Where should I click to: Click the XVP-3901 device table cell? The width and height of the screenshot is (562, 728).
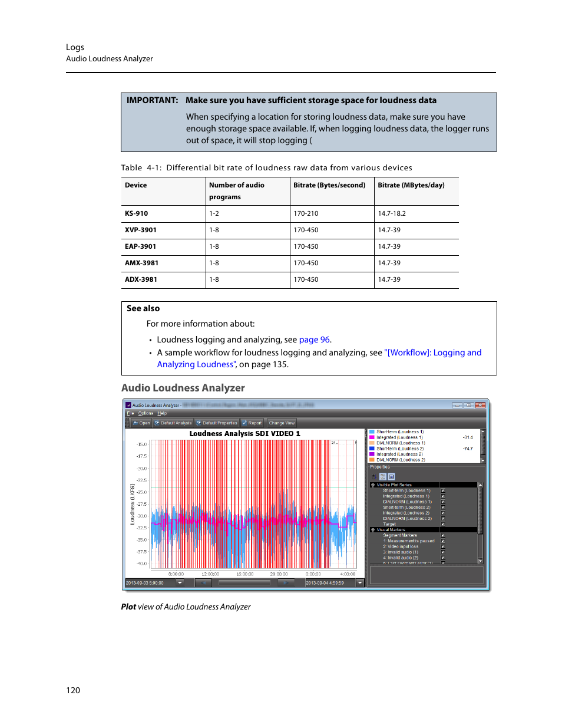(x=163, y=230)
